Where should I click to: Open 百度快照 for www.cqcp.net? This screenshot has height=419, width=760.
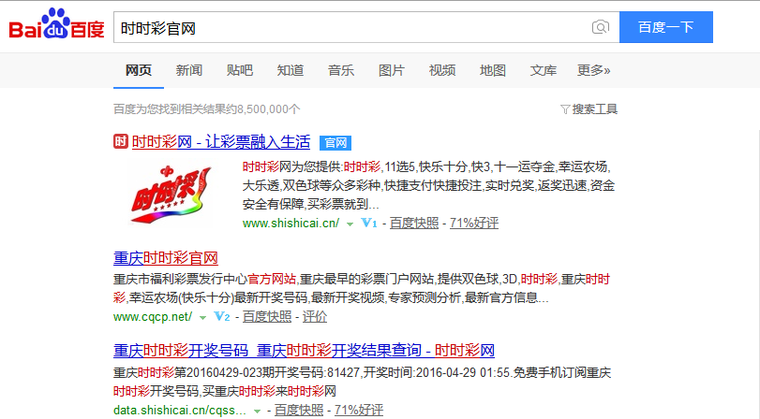pos(267,317)
